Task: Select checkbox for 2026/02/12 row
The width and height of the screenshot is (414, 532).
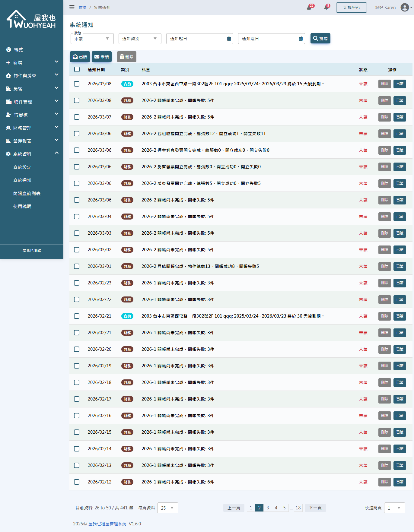Action: click(77, 482)
